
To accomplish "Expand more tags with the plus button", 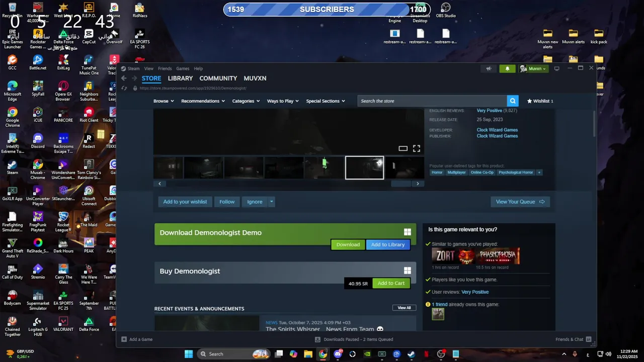I will point(539,172).
